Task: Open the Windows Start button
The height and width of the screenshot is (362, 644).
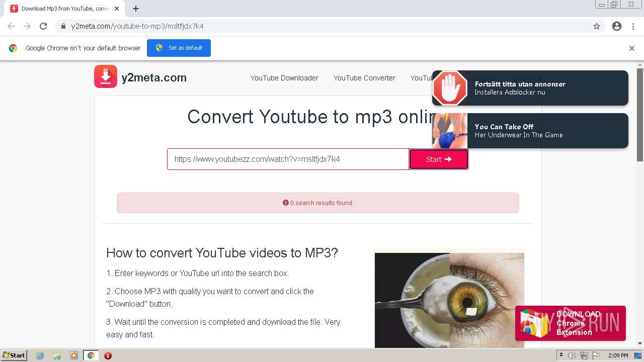Action: 14,355
